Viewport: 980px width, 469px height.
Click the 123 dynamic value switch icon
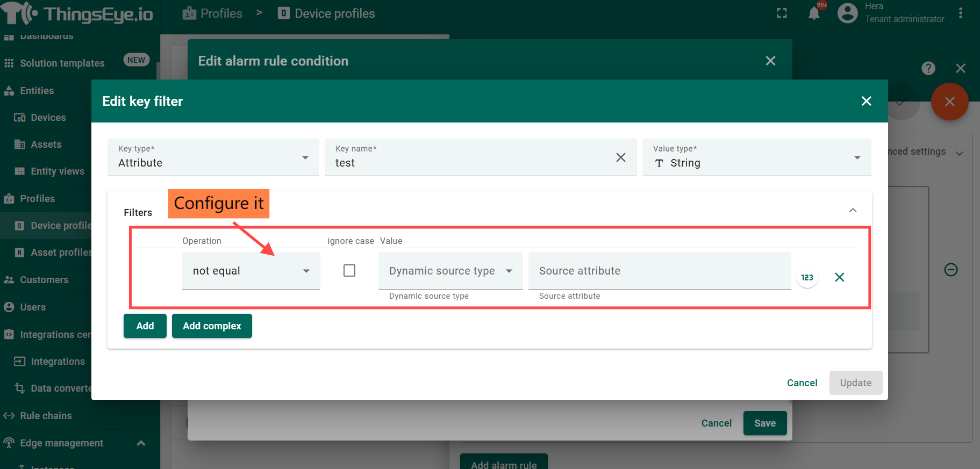pos(807,277)
